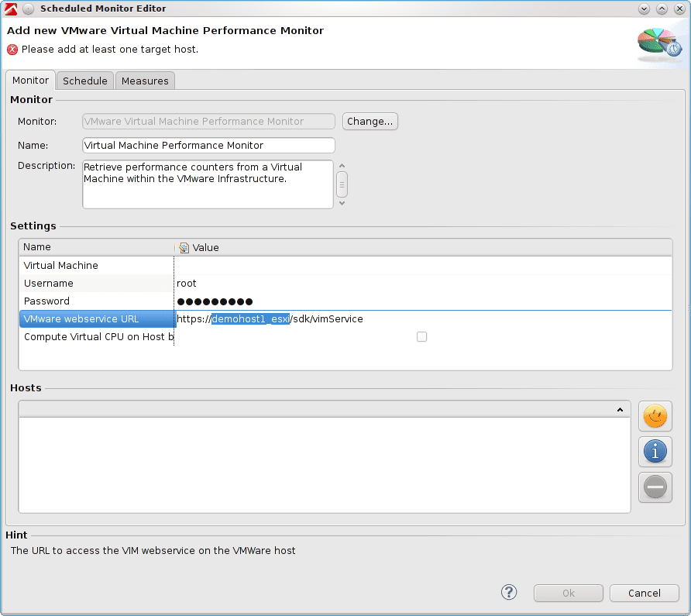Viewport: 691px width, 616px height.
Task: Switch to the Measures tab
Action: 145,81
